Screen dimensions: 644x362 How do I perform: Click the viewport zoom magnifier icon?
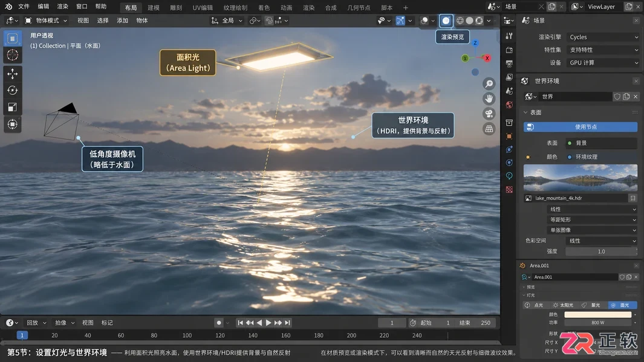tap(489, 84)
